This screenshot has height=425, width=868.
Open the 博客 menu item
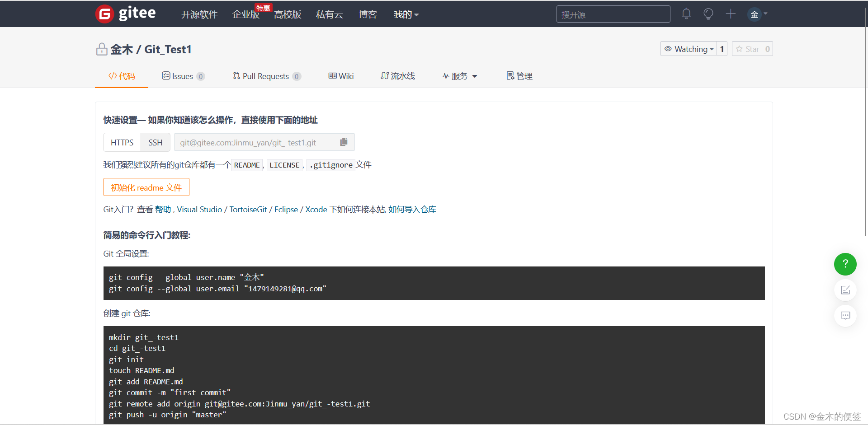(368, 14)
